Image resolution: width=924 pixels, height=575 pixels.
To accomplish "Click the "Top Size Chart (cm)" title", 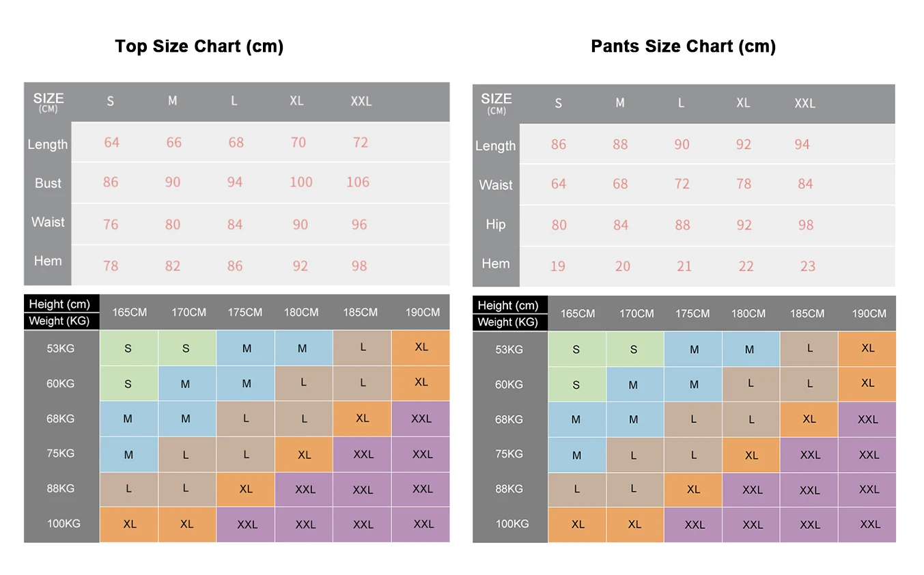I will [x=199, y=46].
